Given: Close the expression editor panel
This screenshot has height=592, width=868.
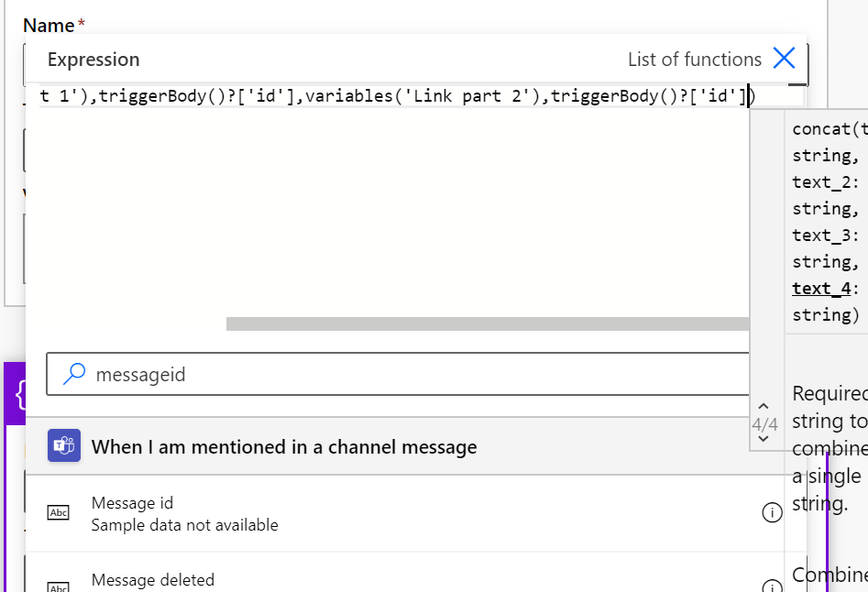Looking at the screenshot, I should tap(784, 60).
